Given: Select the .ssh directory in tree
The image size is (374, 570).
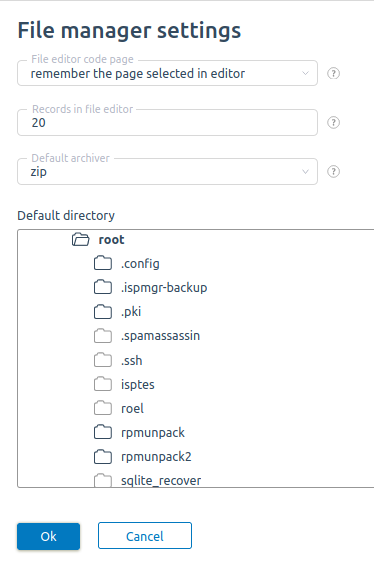Looking at the screenshot, I should pyautogui.click(x=132, y=361).
